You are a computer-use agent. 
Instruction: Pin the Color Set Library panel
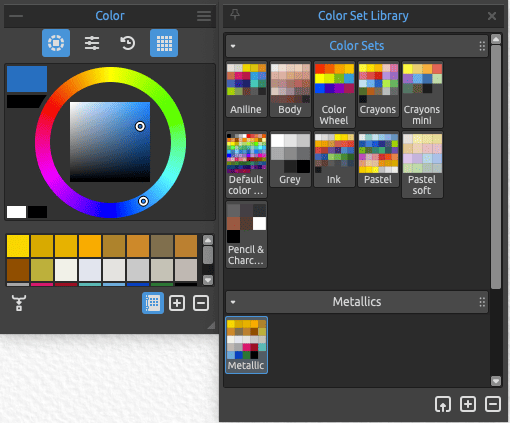[x=235, y=14]
